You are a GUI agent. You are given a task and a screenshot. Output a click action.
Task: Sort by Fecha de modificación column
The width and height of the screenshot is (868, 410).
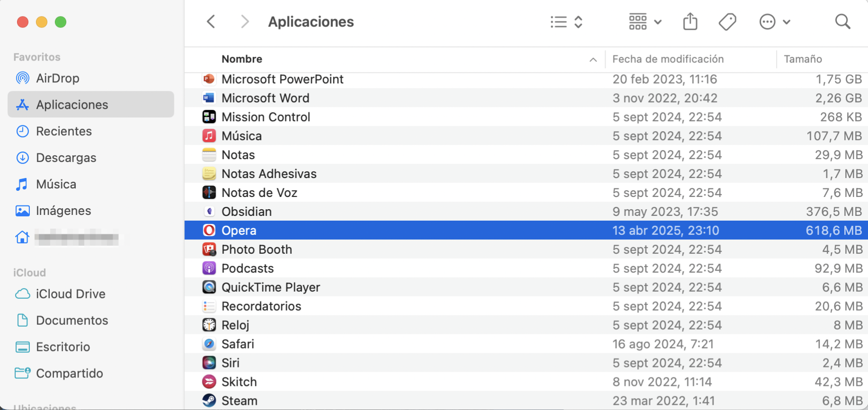tap(668, 59)
